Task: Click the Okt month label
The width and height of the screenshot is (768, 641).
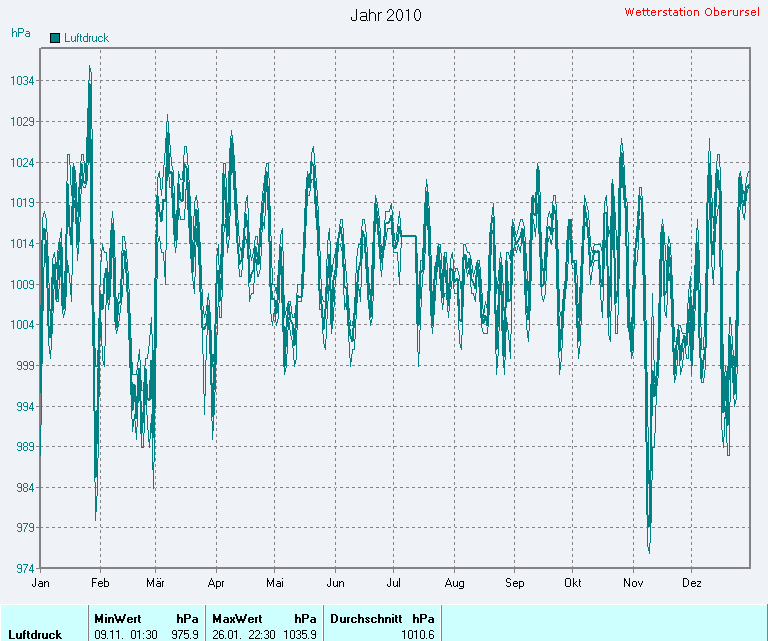Action: (x=573, y=583)
